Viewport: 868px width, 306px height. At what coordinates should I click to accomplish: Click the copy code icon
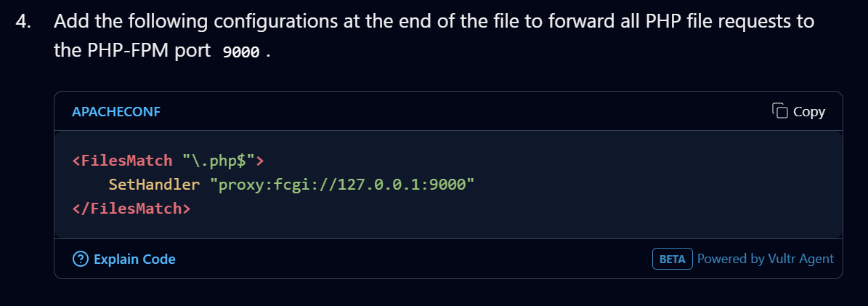(x=779, y=110)
